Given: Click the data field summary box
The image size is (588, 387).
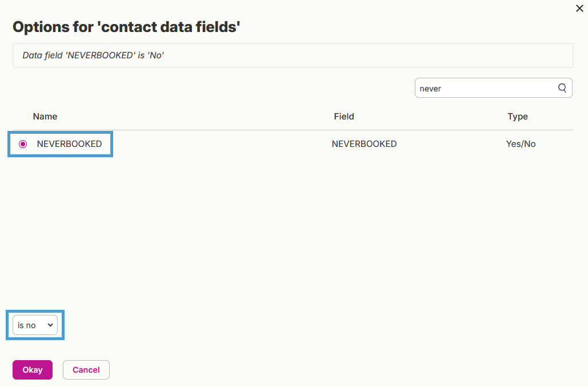Looking at the screenshot, I should 293,55.
